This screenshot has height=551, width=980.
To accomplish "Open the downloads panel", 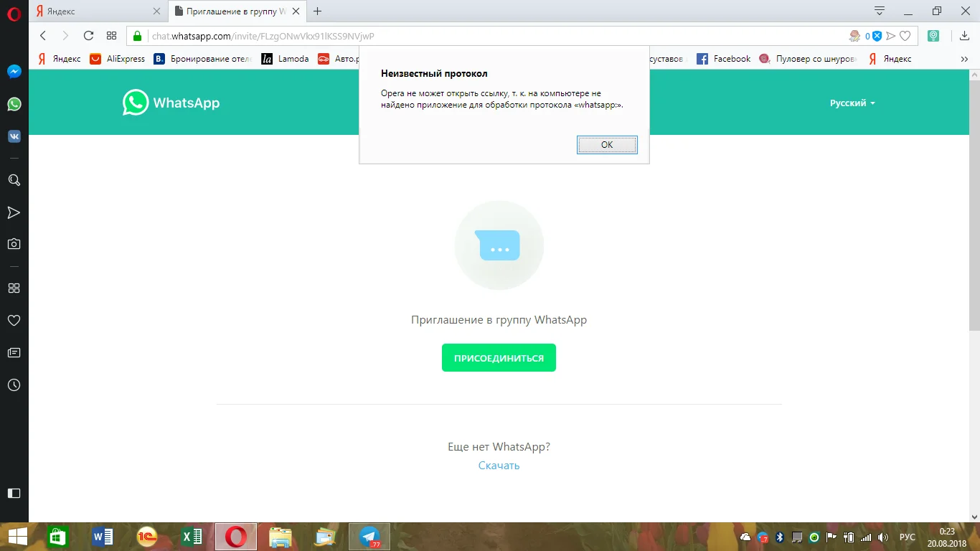I will click(x=965, y=36).
